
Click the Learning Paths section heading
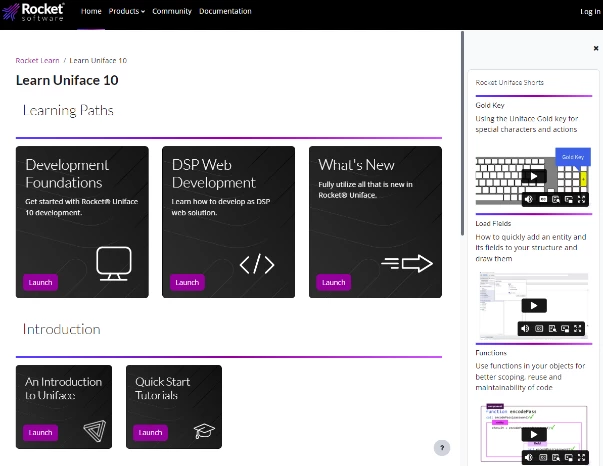tap(68, 111)
